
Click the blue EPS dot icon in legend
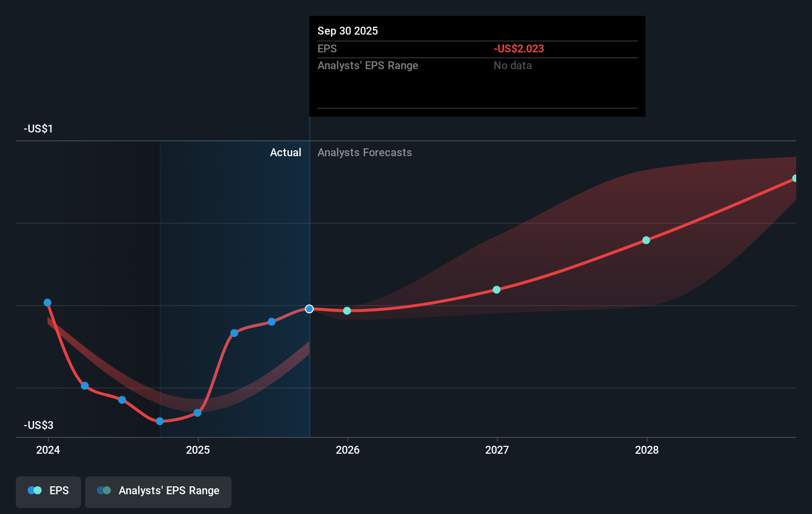pos(32,490)
